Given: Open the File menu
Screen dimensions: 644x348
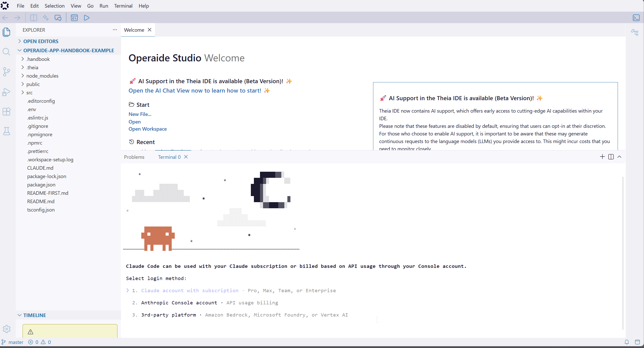Looking at the screenshot, I should click(x=21, y=6).
